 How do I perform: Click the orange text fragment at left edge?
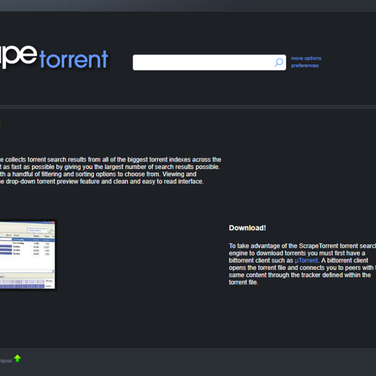point(0,124)
